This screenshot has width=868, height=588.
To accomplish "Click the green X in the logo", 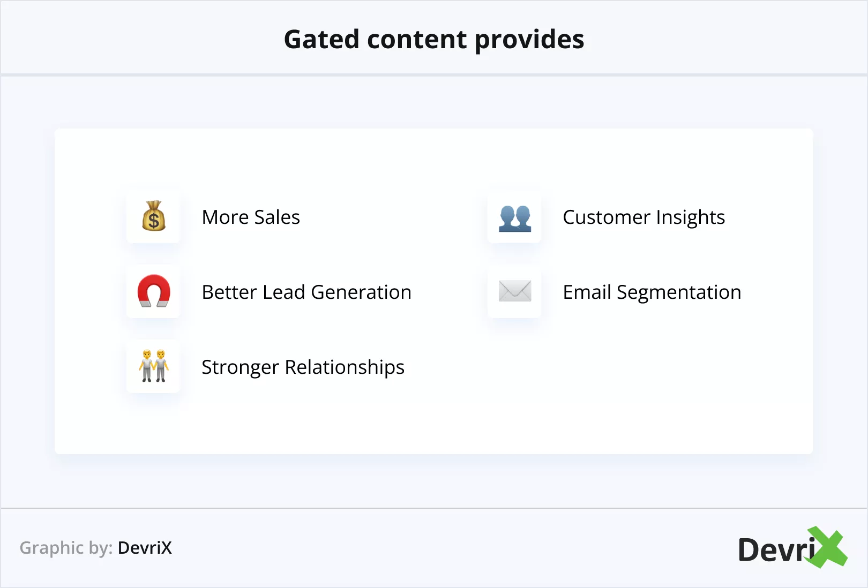I will pyautogui.click(x=827, y=547).
